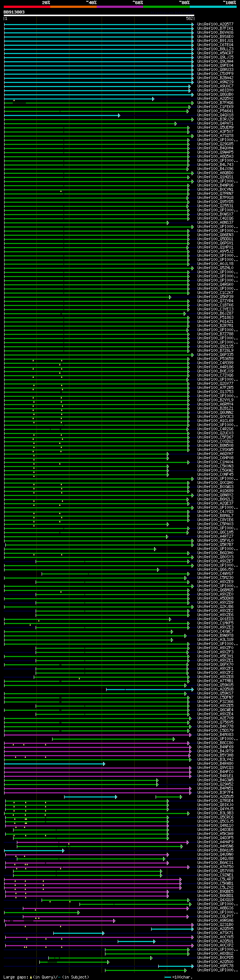Select the UniRef100_C4WVG7 label
240x980 pixels.
(215, 574)
